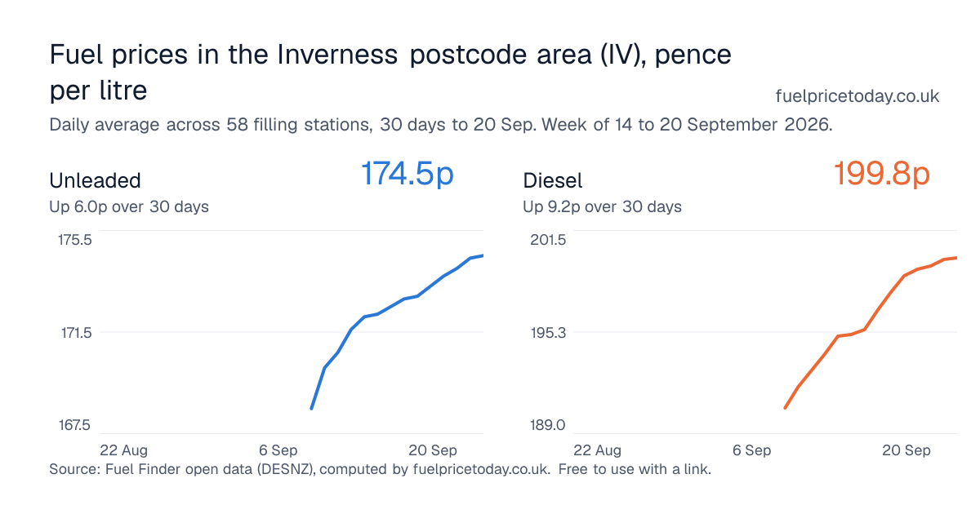The height and width of the screenshot is (514, 980).
Task: Click the 167.5 axis label on unleaded chart
Action: pyautogui.click(x=75, y=425)
